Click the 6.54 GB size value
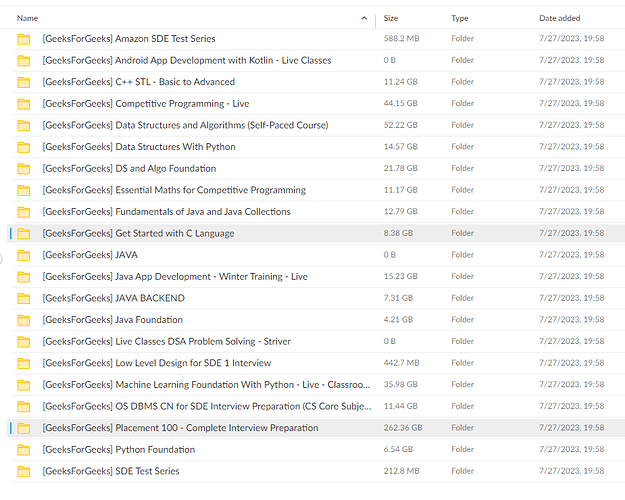This screenshot has height=500, width=625. click(x=398, y=449)
